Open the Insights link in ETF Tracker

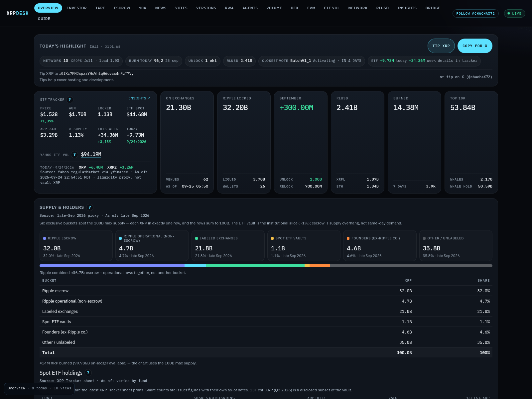[140, 98]
